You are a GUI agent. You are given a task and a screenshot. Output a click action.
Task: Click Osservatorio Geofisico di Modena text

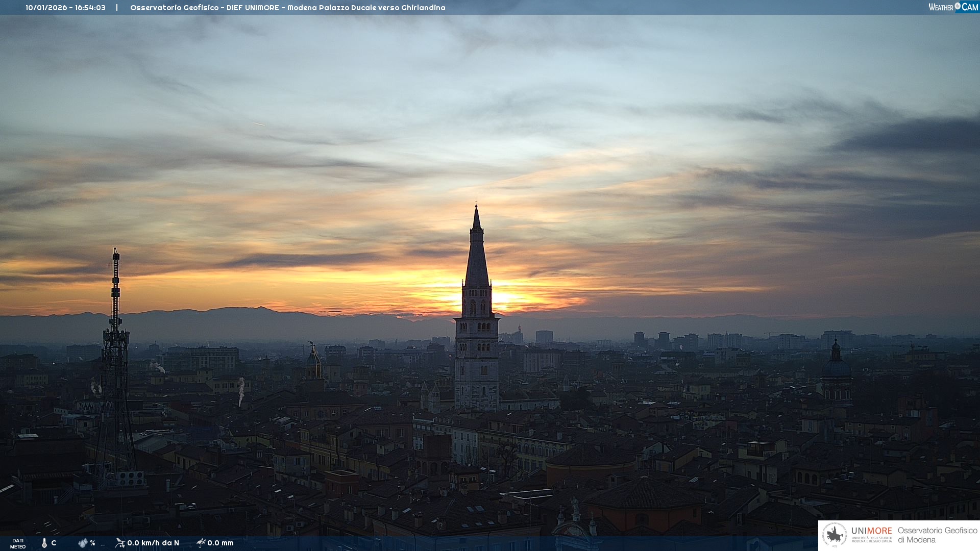(x=937, y=535)
